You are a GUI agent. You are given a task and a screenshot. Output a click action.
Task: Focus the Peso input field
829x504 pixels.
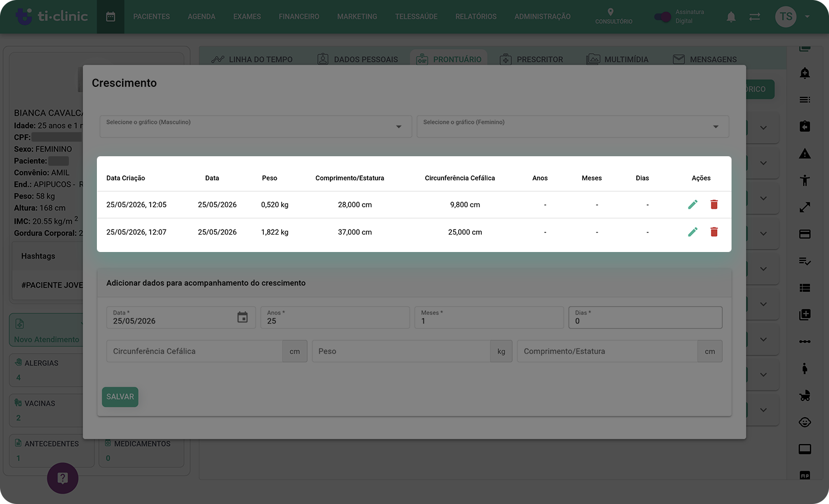401,351
